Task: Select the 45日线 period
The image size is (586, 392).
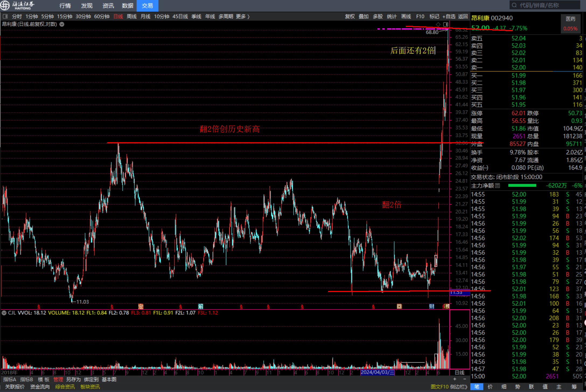Action: (x=180, y=16)
